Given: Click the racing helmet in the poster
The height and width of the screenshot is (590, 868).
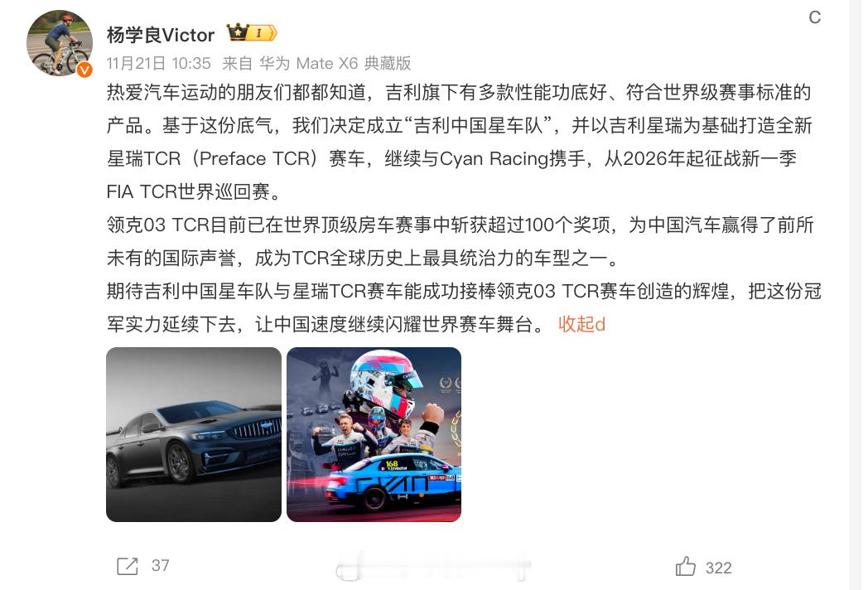Looking at the screenshot, I should coord(387,381).
